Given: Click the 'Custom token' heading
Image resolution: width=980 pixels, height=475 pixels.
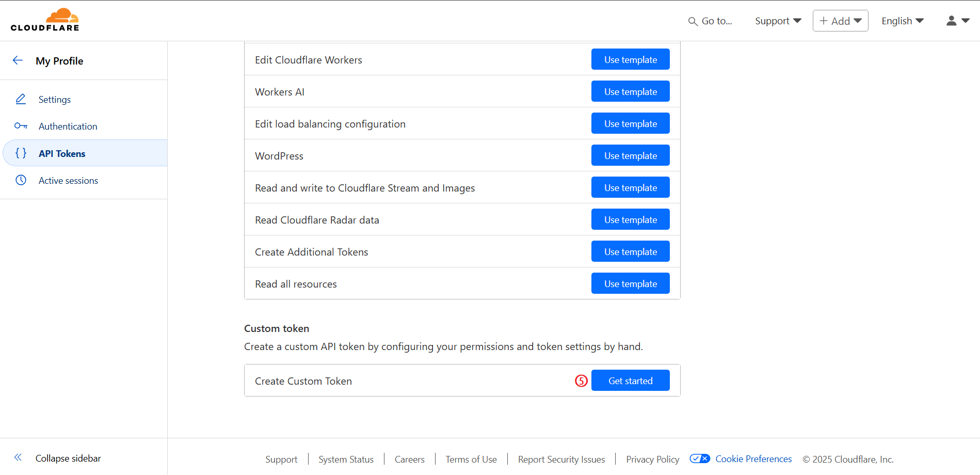Looking at the screenshot, I should click(277, 328).
